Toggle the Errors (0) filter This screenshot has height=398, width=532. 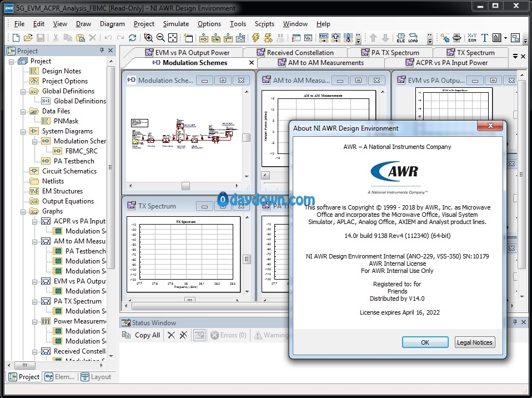[x=228, y=335]
